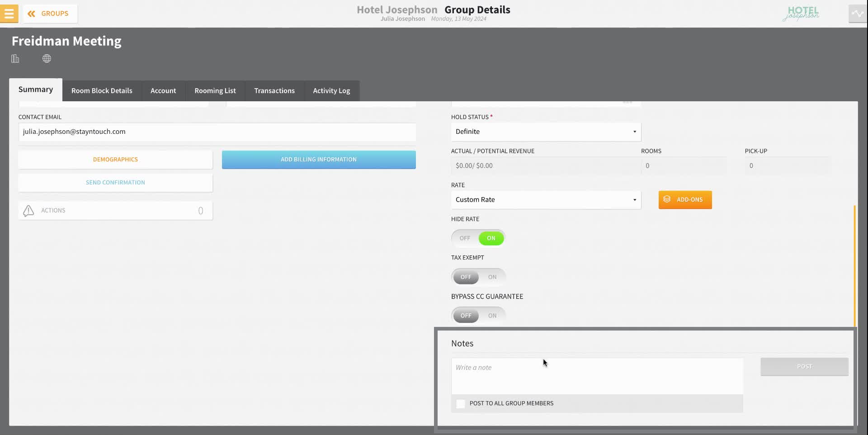Click Add Billing Information button

pyautogui.click(x=319, y=160)
